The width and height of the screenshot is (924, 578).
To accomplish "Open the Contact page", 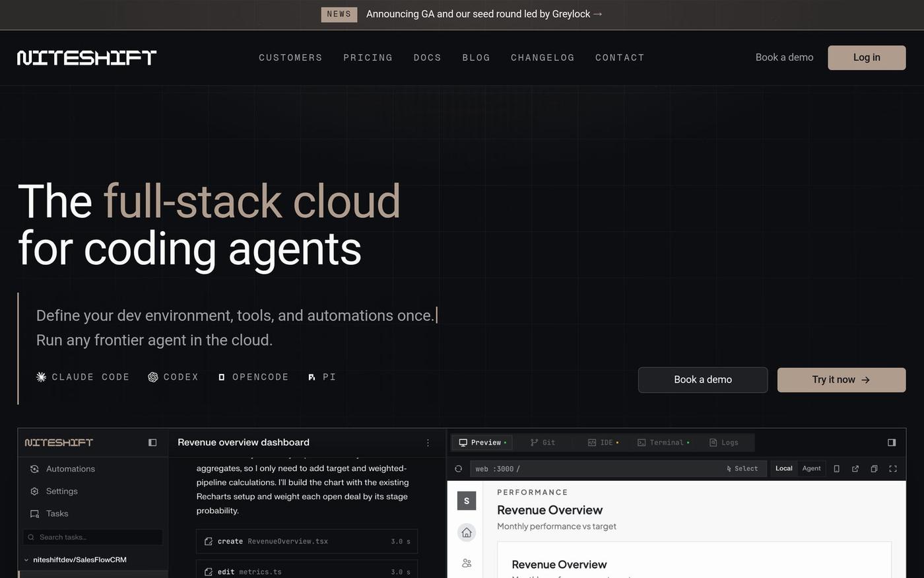I will [x=620, y=57].
